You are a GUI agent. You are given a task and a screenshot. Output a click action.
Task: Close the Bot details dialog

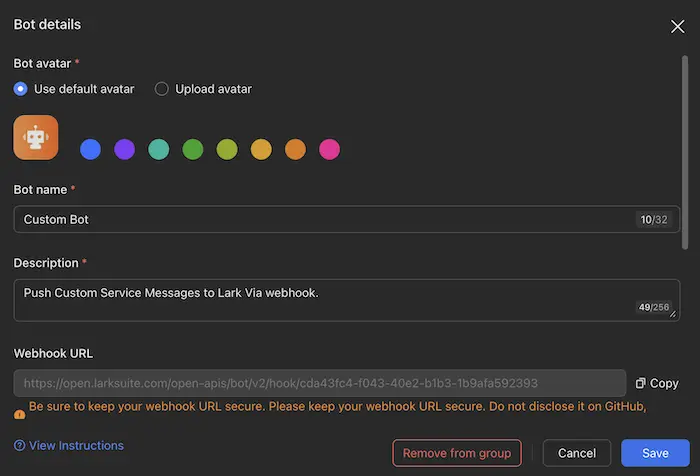pos(677,26)
